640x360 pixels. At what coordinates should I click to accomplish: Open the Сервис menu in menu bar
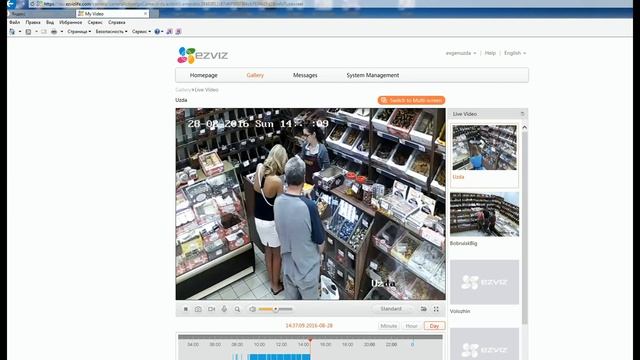click(x=95, y=22)
